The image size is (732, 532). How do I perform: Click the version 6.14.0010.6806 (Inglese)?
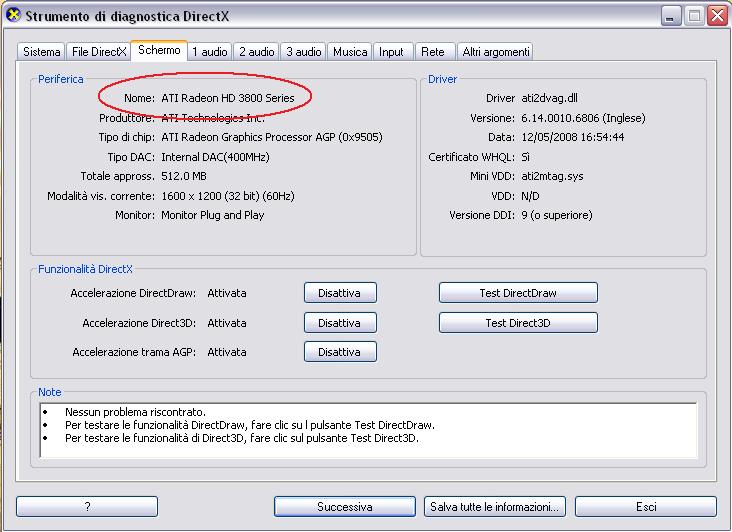pos(584,118)
